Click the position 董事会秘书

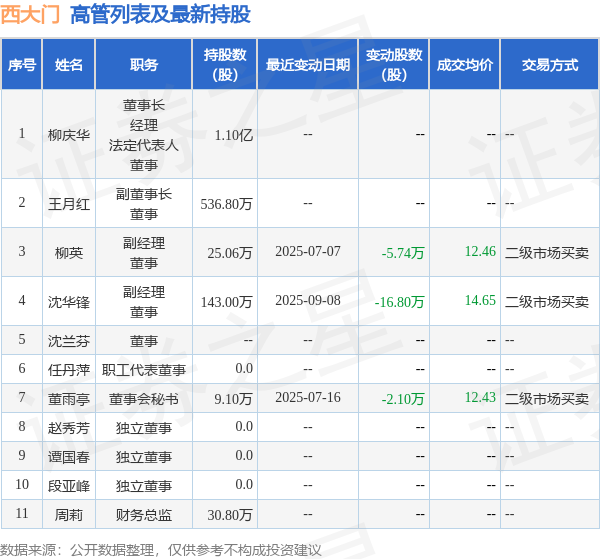[x=144, y=399]
